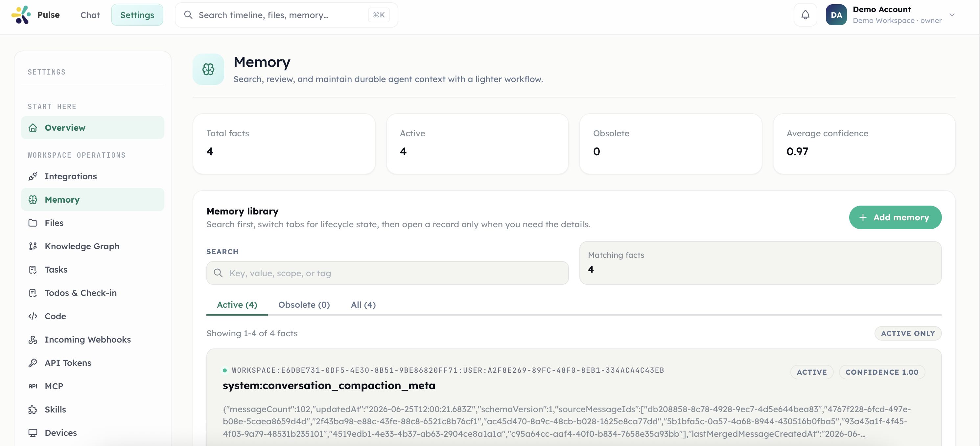Click the Active 4 stat card
The image size is (980, 446).
(477, 144)
